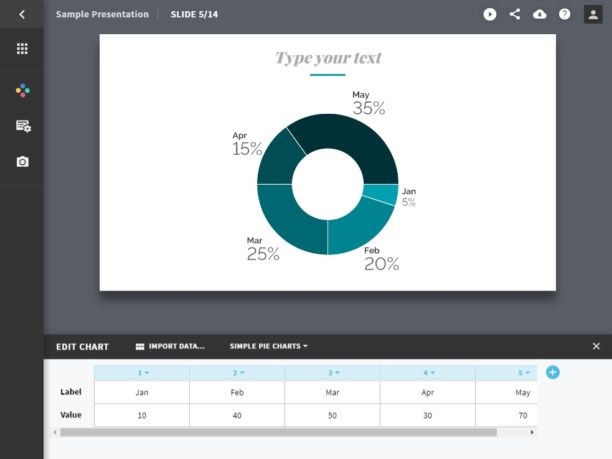This screenshot has width=612, height=459.
Task: Click the EDIT CHART panel heading
Action: coord(82,347)
